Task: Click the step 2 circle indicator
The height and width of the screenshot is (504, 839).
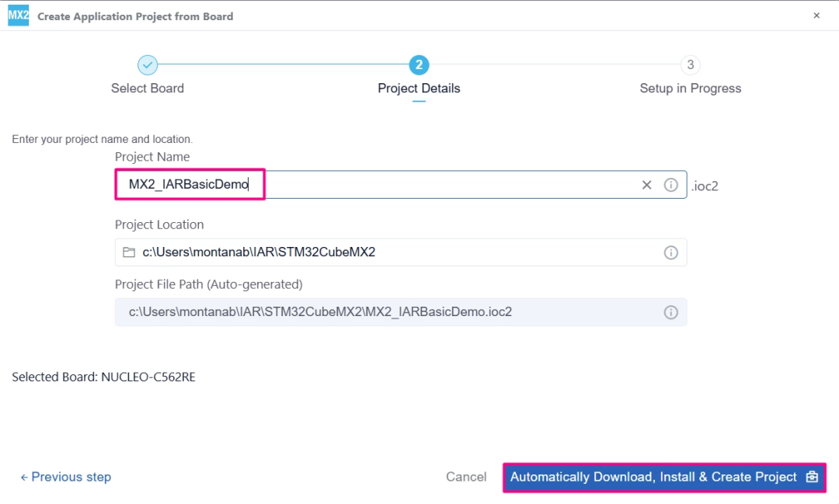Action: tap(419, 65)
